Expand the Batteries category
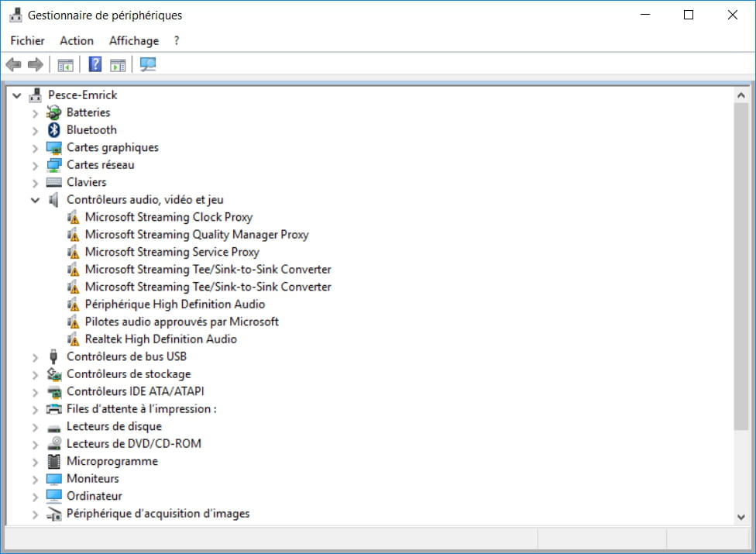 click(35, 113)
